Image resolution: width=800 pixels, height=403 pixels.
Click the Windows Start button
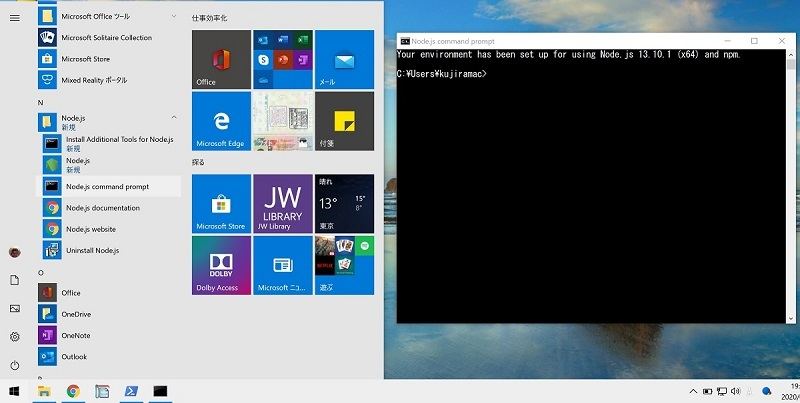14,391
